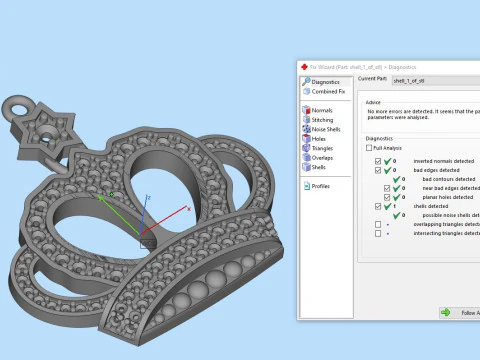Open the Profiles page

[320, 186]
